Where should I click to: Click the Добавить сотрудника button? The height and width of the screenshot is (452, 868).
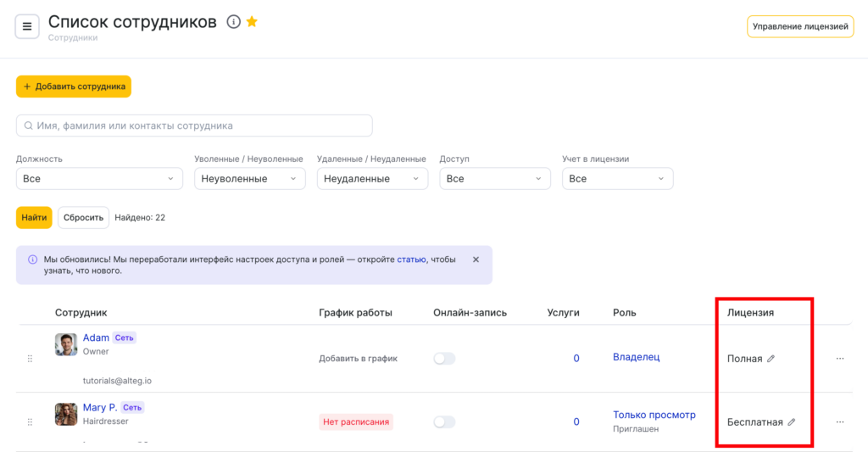tap(74, 86)
